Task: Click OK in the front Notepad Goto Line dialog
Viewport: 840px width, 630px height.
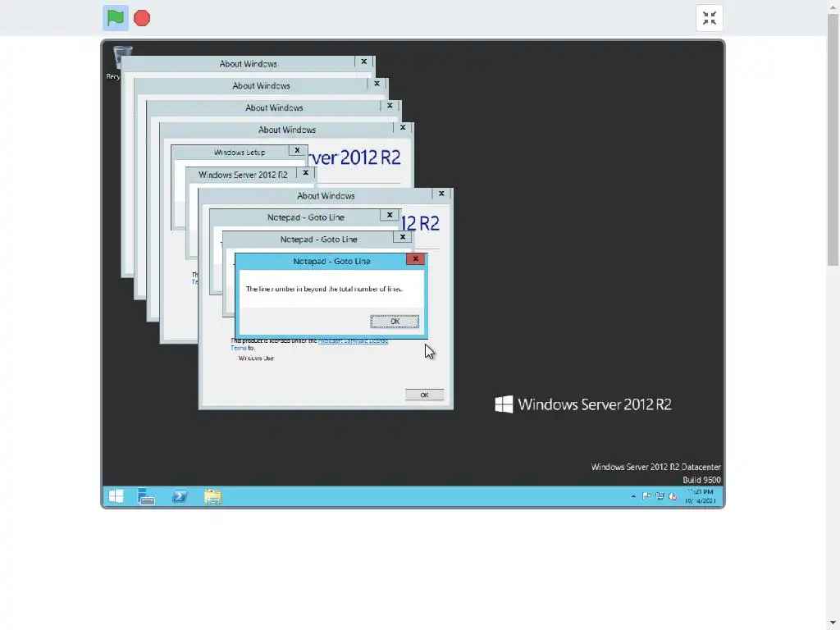Action: pos(395,322)
